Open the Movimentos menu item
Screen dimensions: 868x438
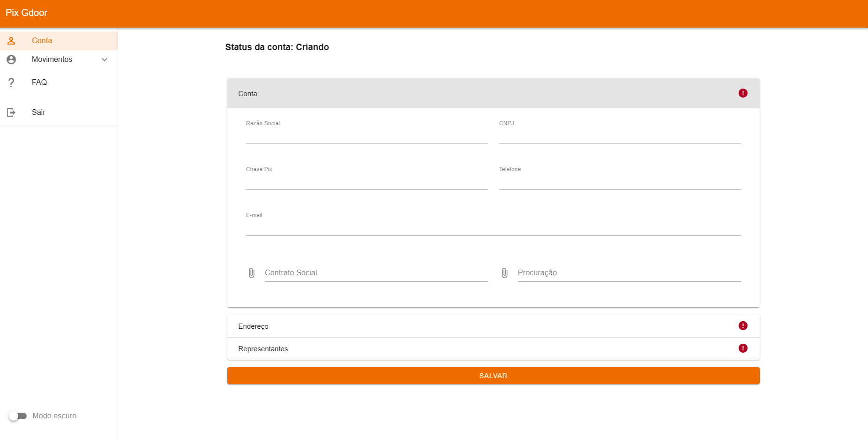pos(59,60)
